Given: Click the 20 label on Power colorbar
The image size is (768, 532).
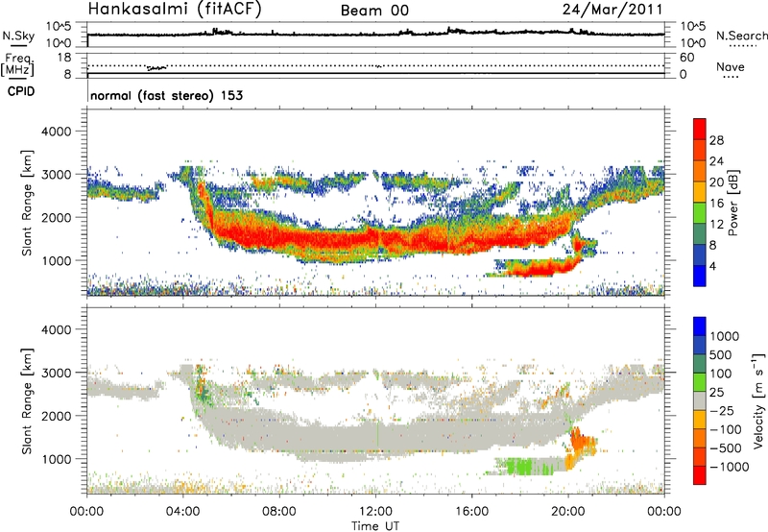Looking at the screenshot, I should pos(716,182).
